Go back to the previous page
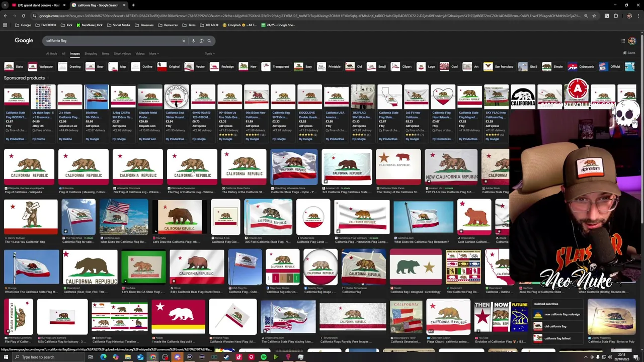This screenshot has height=362, width=644. tap(5, 16)
